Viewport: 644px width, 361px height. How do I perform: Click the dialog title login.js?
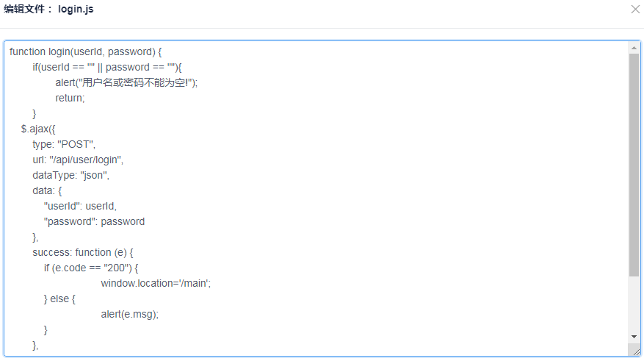click(76, 9)
